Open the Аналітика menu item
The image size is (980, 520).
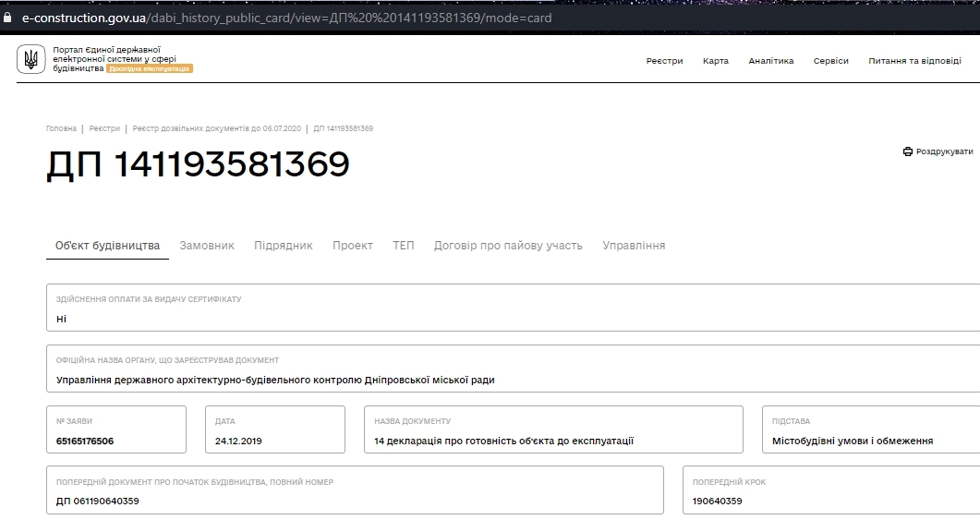point(770,61)
